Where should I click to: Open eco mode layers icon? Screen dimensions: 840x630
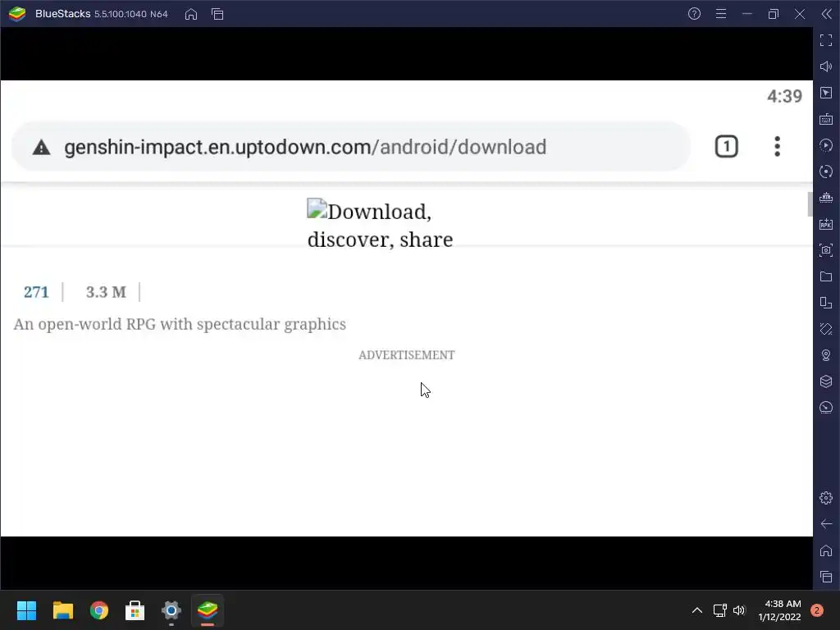(826, 381)
